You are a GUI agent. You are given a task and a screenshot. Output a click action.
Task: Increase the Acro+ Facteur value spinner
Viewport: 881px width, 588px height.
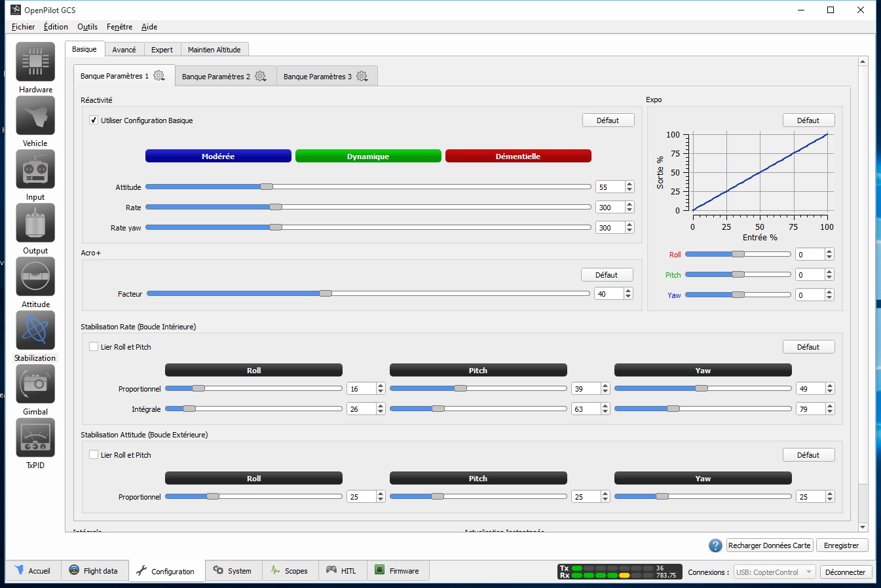pos(629,291)
